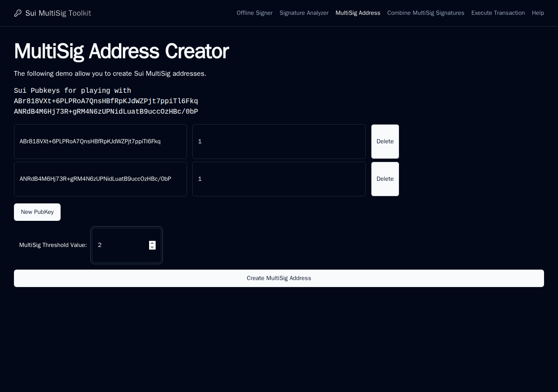This screenshot has width=558, height=392.
Task: Decrease threshold with stepper down arrow
Action: coord(152,247)
